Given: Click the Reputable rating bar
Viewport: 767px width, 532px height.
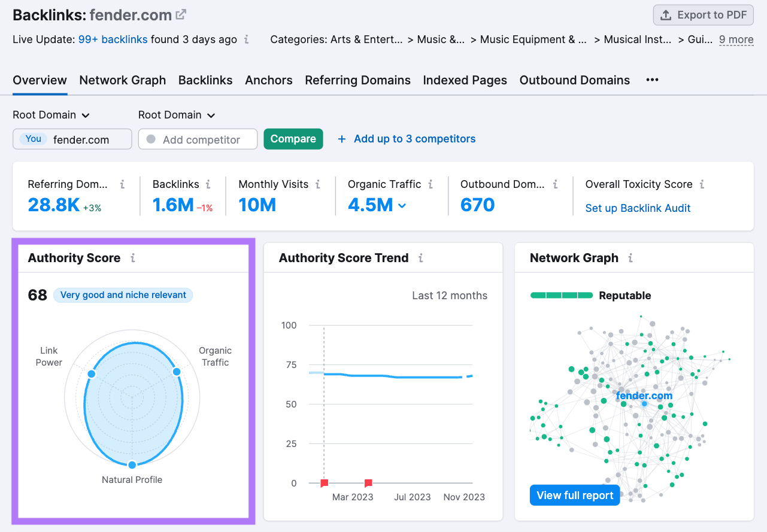Looking at the screenshot, I should (562, 296).
